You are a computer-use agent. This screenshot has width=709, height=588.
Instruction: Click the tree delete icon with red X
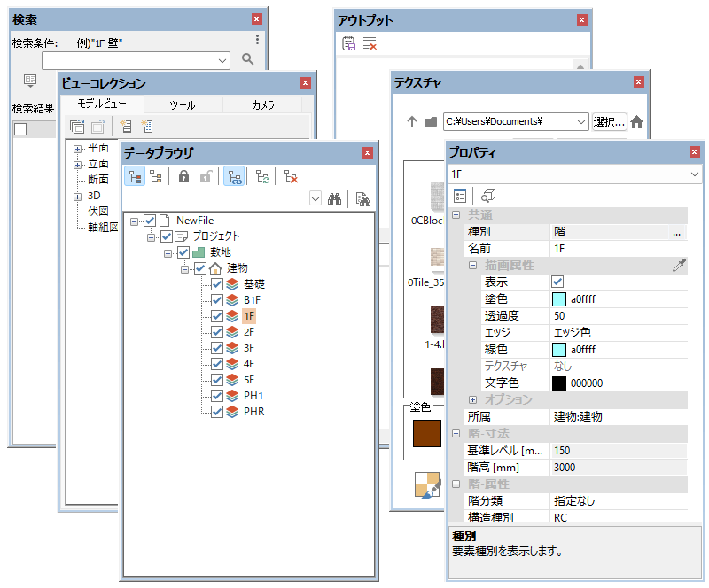[290, 176]
